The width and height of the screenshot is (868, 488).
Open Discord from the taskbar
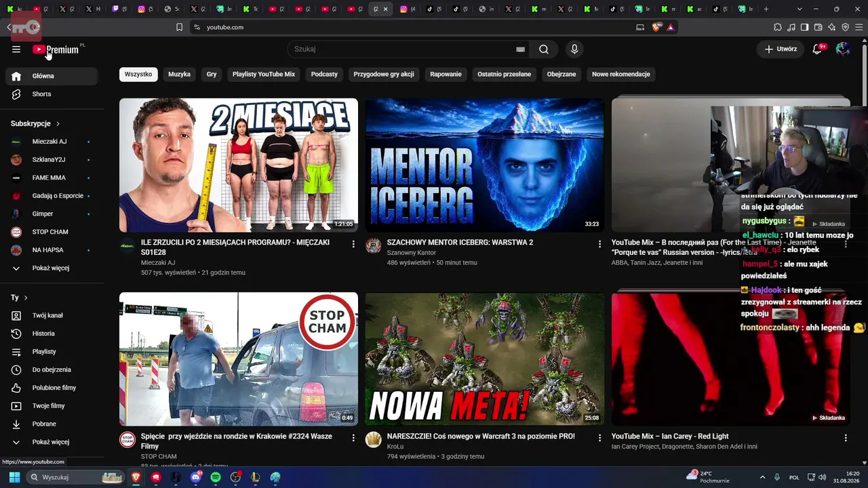[x=196, y=477]
